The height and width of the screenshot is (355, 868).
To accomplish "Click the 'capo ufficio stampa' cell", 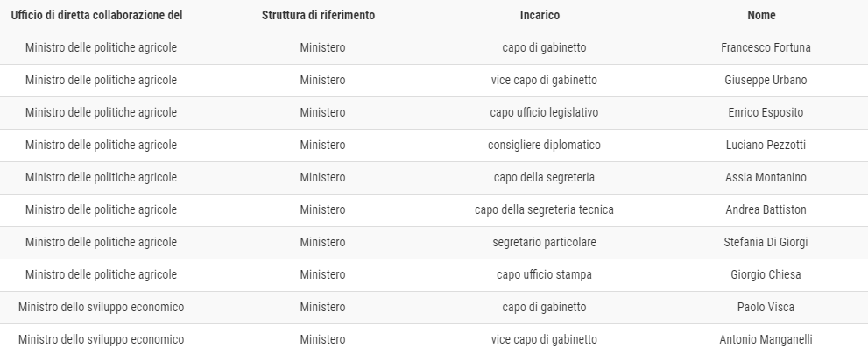I will pyautogui.click(x=544, y=274).
